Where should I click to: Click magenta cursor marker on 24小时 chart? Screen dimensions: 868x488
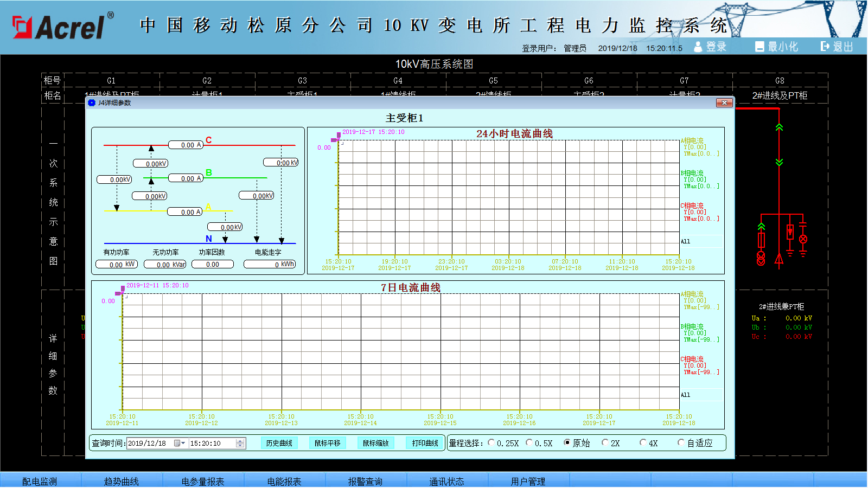click(336, 137)
